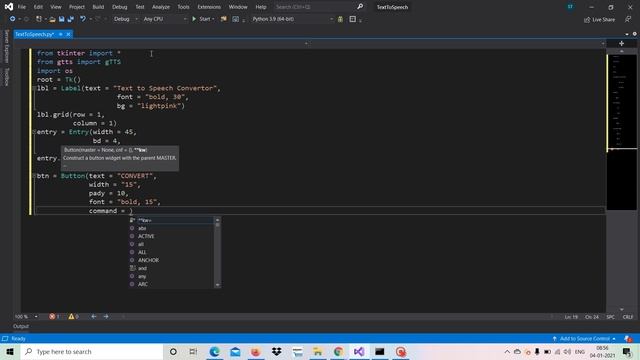
Task: Select abs in autocomplete list
Action: tap(171, 228)
